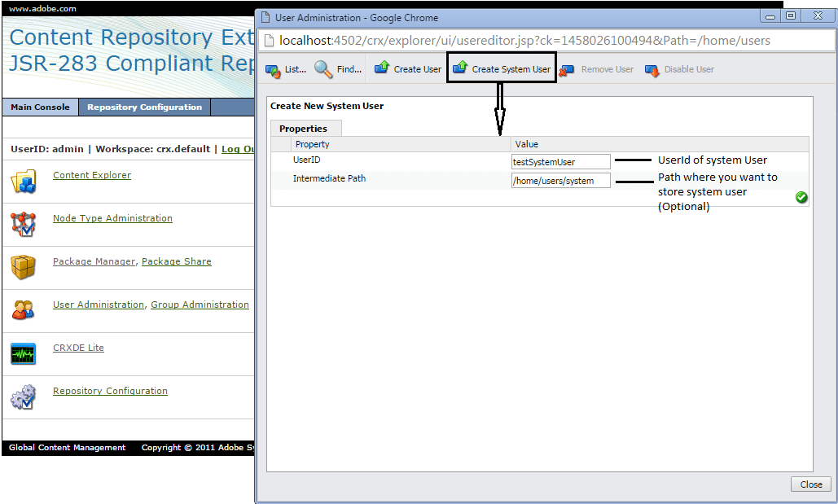Edit the Intermediate Path input field
This screenshot has width=838, height=504.
pos(560,181)
